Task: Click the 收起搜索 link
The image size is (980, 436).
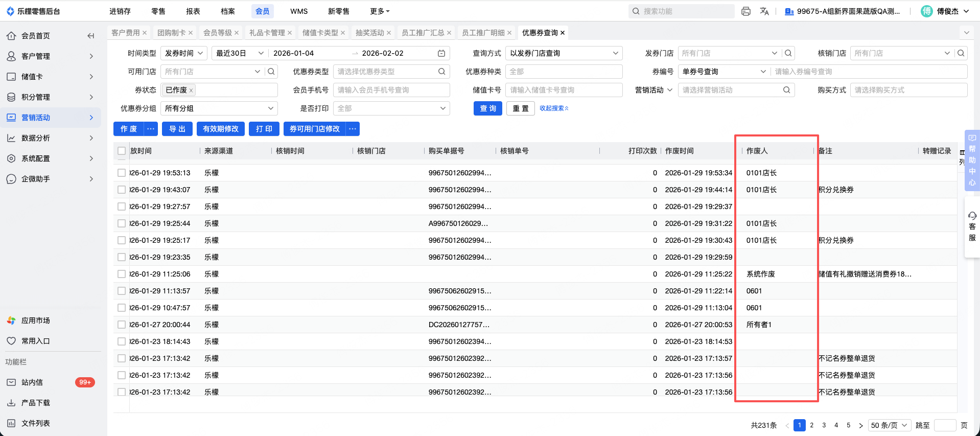Action: click(x=554, y=108)
